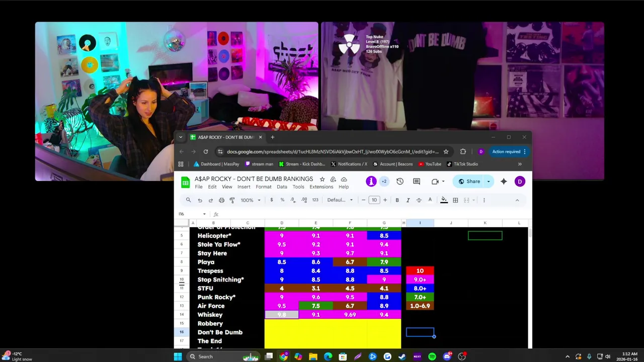Select column I header

click(x=420, y=223)
